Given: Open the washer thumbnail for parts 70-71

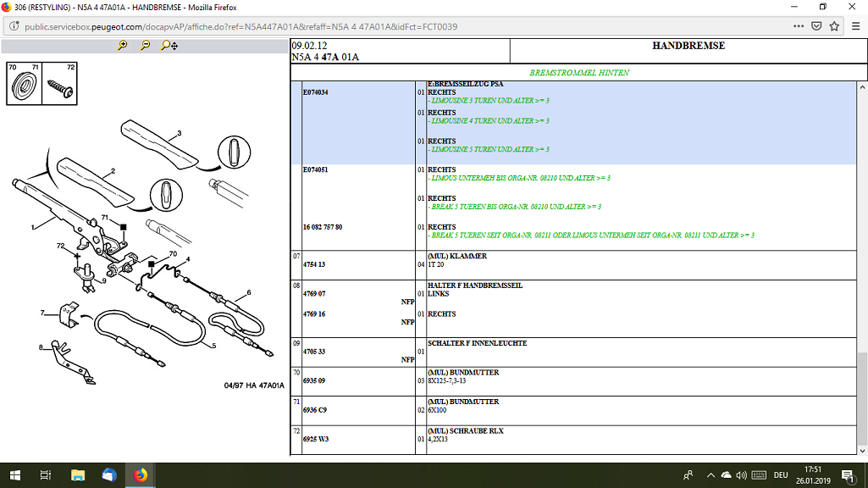Looking at the screenshot, I should (x=25, y=84).
